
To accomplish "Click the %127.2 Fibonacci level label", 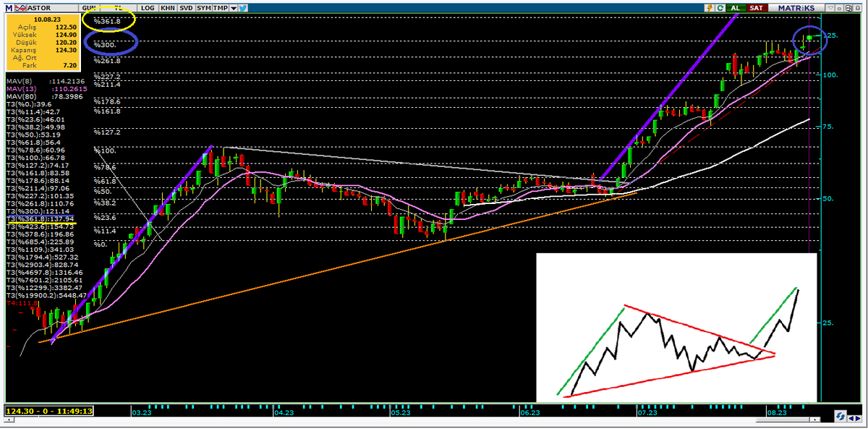I will (107, 132).
